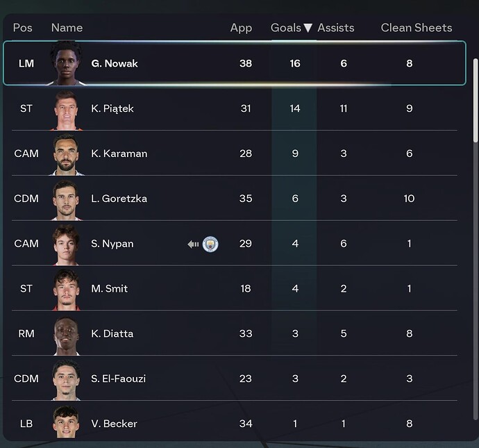Click the Goals sort arrow indicator
Screen dimensions: 479x448
point(308,28)
